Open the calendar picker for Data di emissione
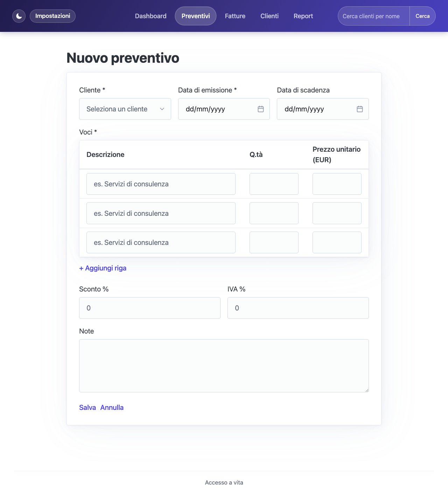The image size is (448, 494). (x=261, y=109)
